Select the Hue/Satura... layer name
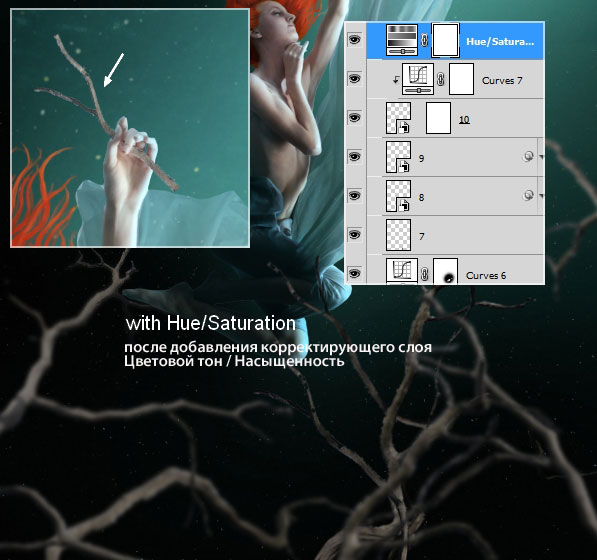 (500, 41)
